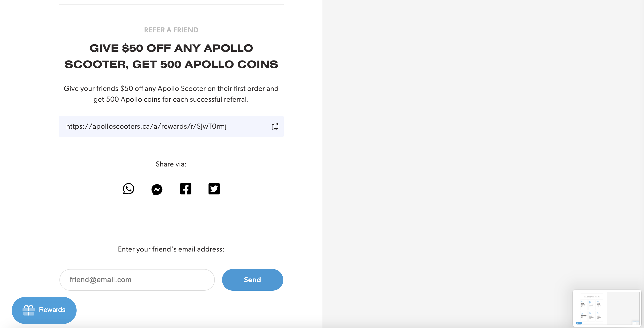Open the screenshot preview thumbnail
The width and height of the screenshot is (644, 328).
coord(607,308)
